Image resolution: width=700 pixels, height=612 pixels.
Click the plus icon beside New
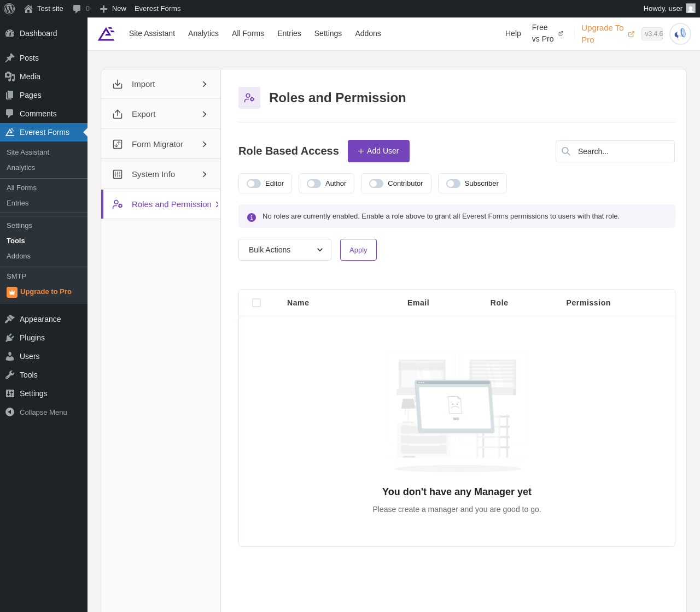[103, 9]
